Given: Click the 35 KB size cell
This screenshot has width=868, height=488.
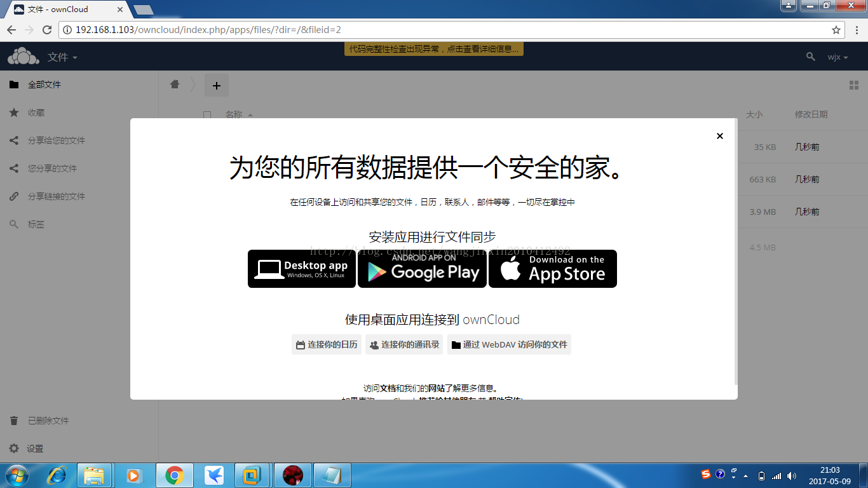Looking at the screenshot, I should click(764, 147).
